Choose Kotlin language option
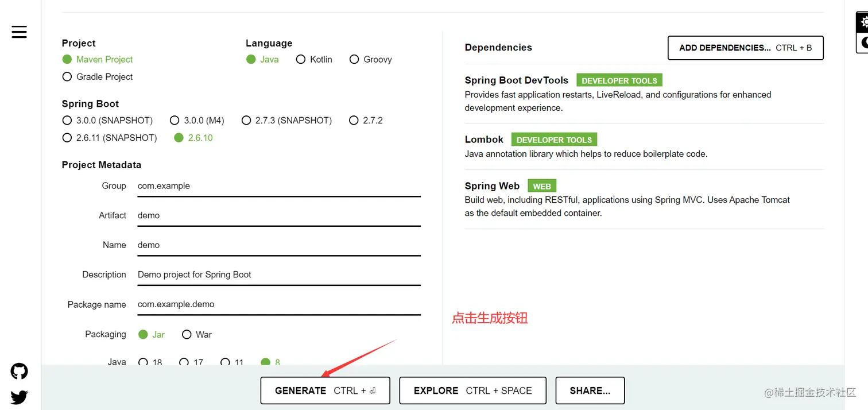The height and width of the screenshot is (410, 868). [x=314, y=59]
